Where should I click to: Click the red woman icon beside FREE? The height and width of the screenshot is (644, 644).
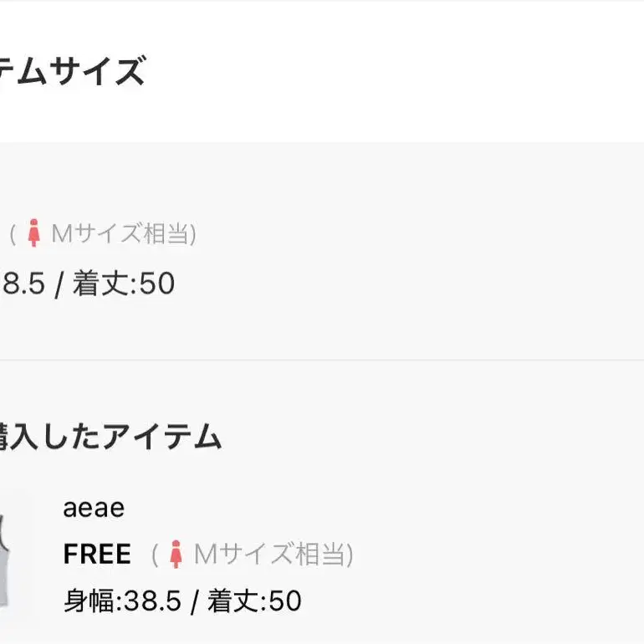(x=176, y=554)
